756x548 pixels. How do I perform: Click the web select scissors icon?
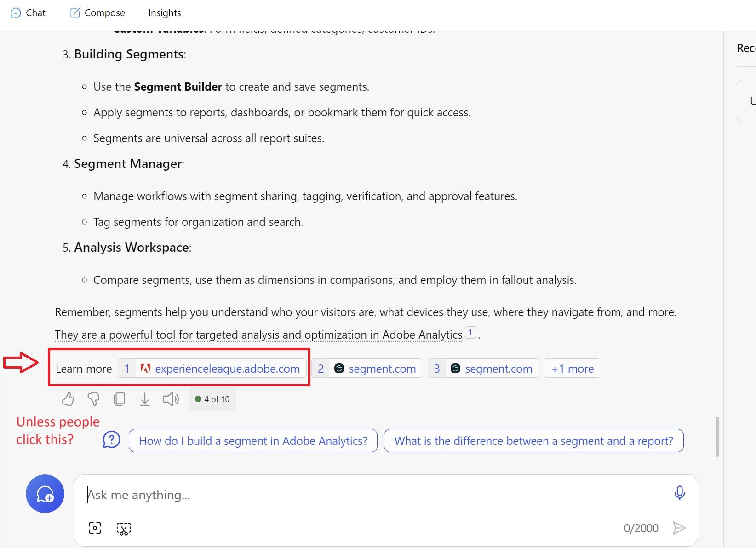click(x=124, y=529)
